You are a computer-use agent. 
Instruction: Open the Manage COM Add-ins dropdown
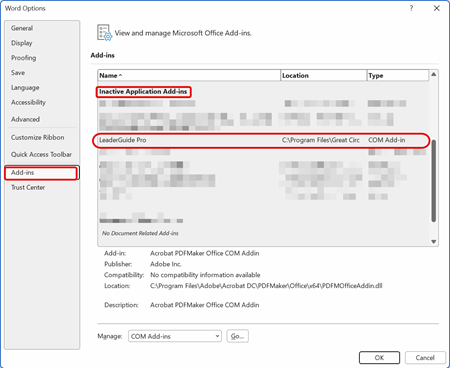175,336
